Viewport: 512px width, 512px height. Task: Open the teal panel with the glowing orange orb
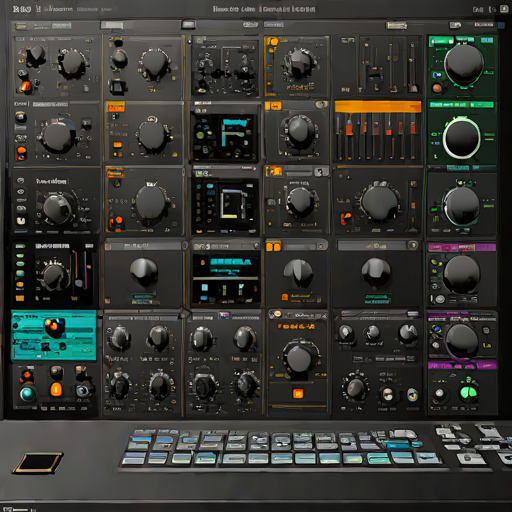[x=54, y=335]
